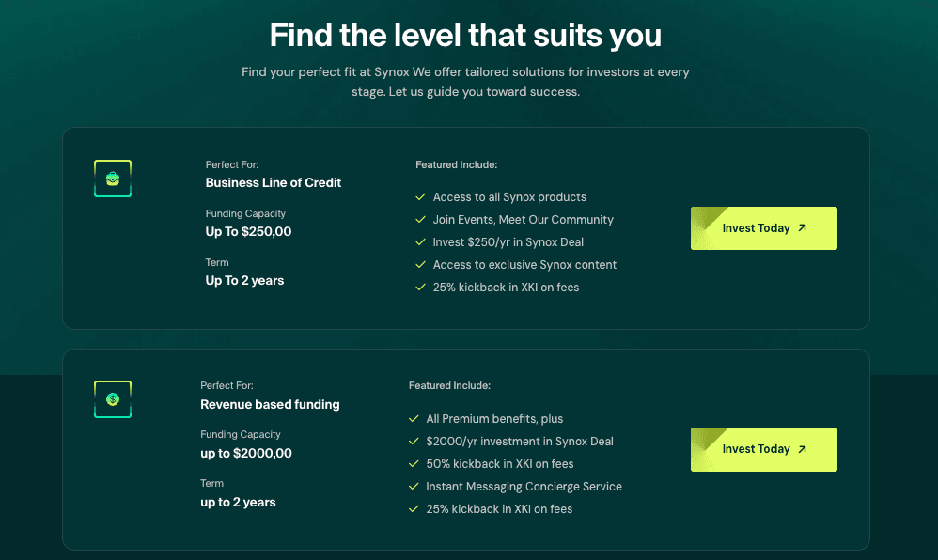
Task: Click the briefcase icon on the Business Line of Credit card
Action: pyautogui.click(x=113, y=179)
